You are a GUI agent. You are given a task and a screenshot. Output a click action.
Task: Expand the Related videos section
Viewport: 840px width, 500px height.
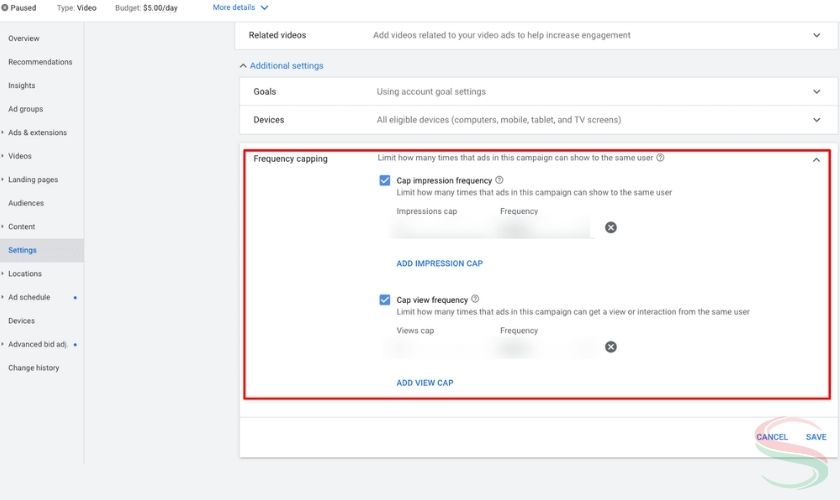click(816, 35)
